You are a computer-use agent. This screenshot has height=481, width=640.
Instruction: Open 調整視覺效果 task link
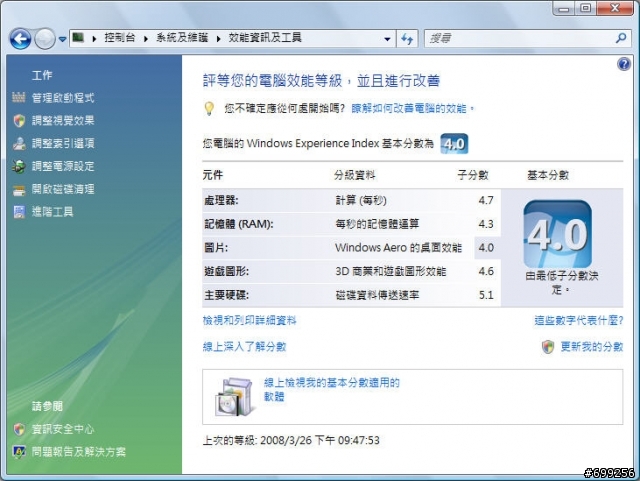click(x=63, y=120)
